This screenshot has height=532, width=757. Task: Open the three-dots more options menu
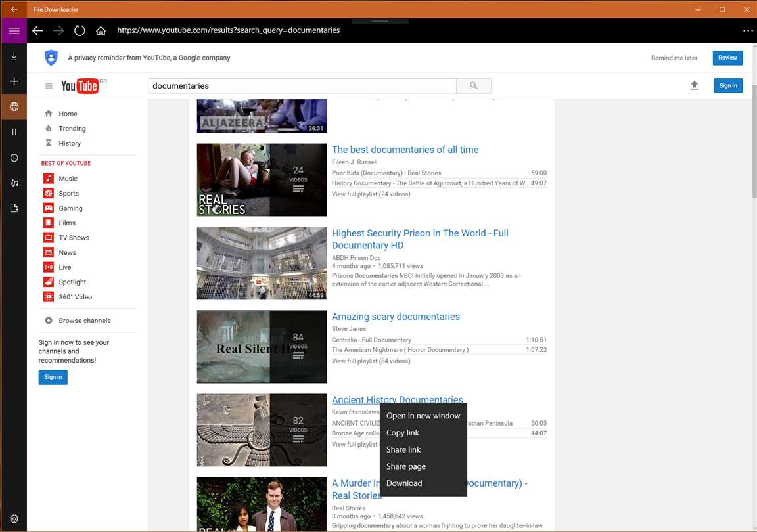pyautogui.click(x=747, y=30)
